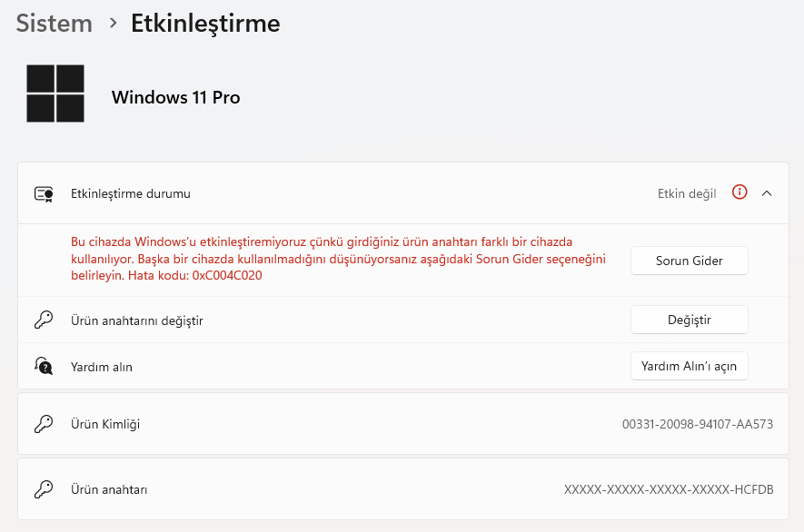Collapse the Etkinleştirme durumu section chevron
The image size is (804, 532).
767,193
